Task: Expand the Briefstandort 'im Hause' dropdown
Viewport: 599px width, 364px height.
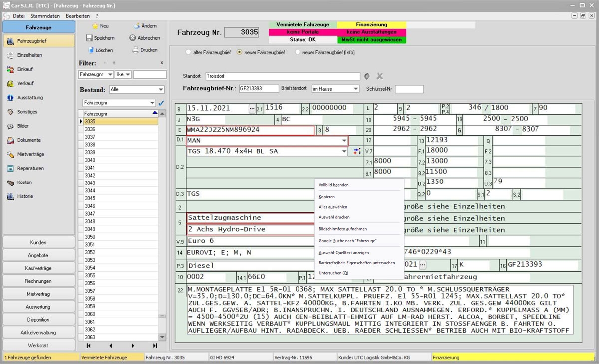Action: 355,89
